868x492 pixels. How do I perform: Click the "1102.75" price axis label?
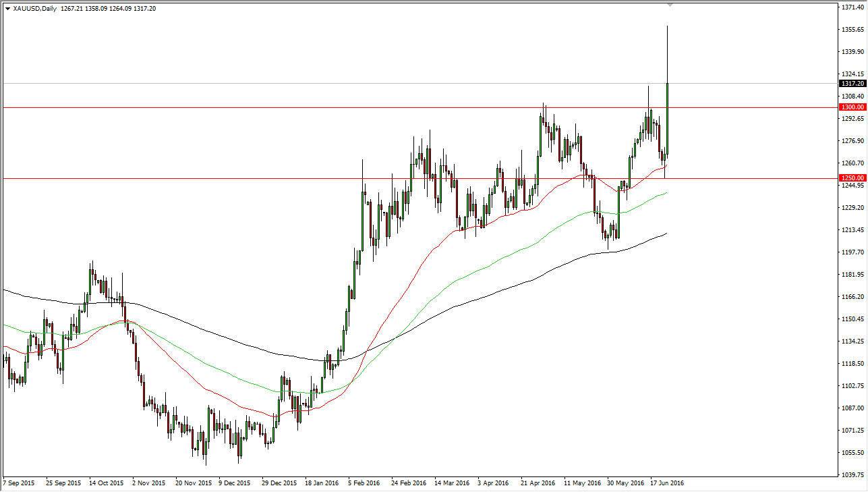click(x=852, y=386)
